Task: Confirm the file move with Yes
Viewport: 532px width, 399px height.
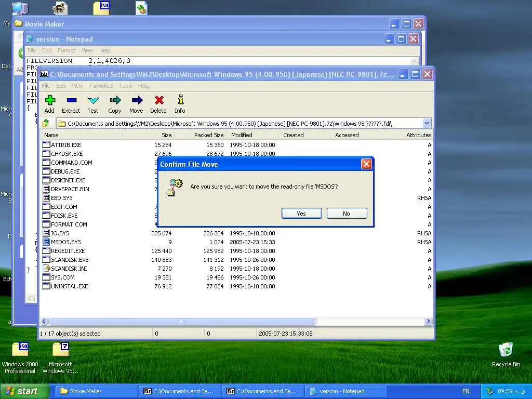Action: point(302,214)
